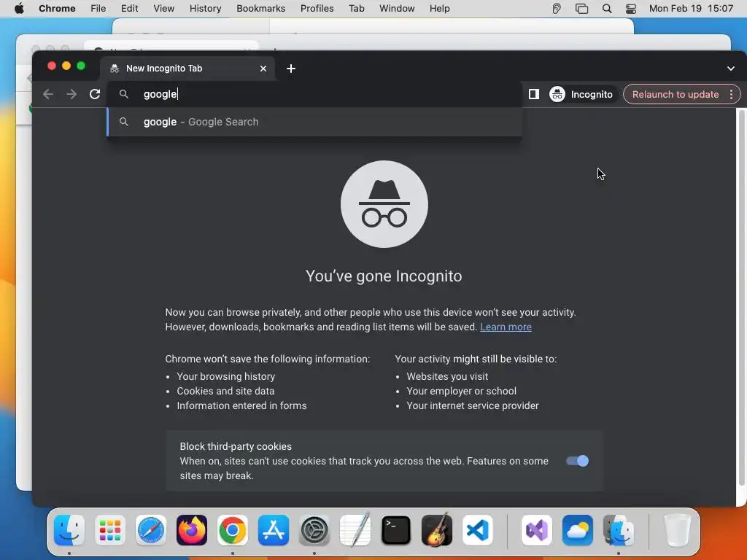Click Relaunch to update
Screen dimensions: 747x560
675,94
